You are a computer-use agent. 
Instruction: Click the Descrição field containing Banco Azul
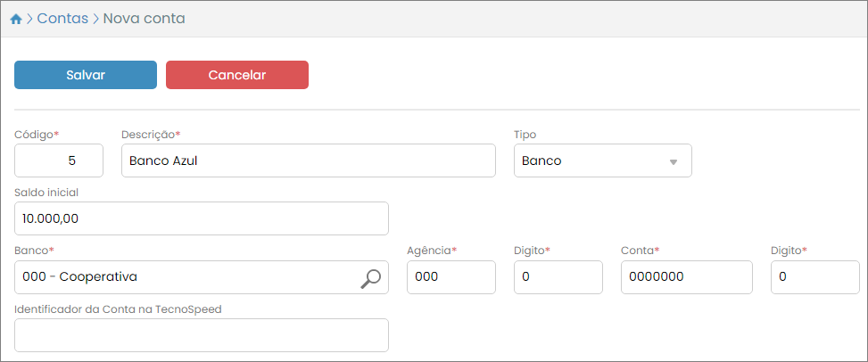(x=308, y=161)
